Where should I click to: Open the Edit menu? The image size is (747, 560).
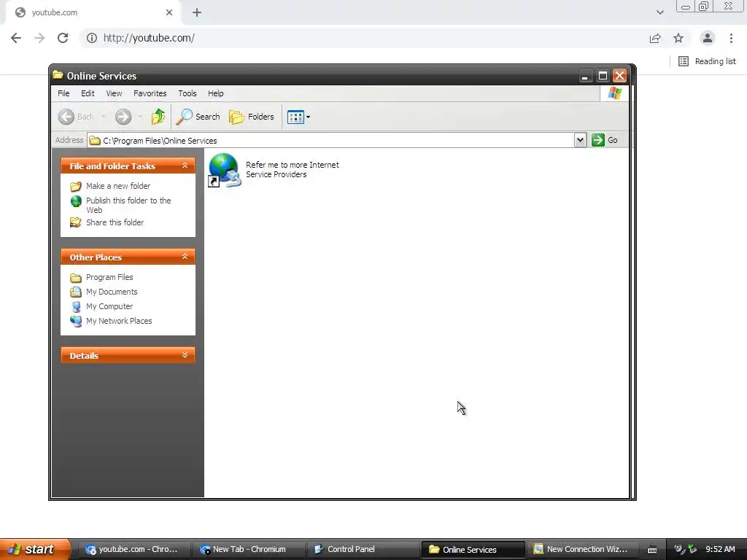pos(88,93)
